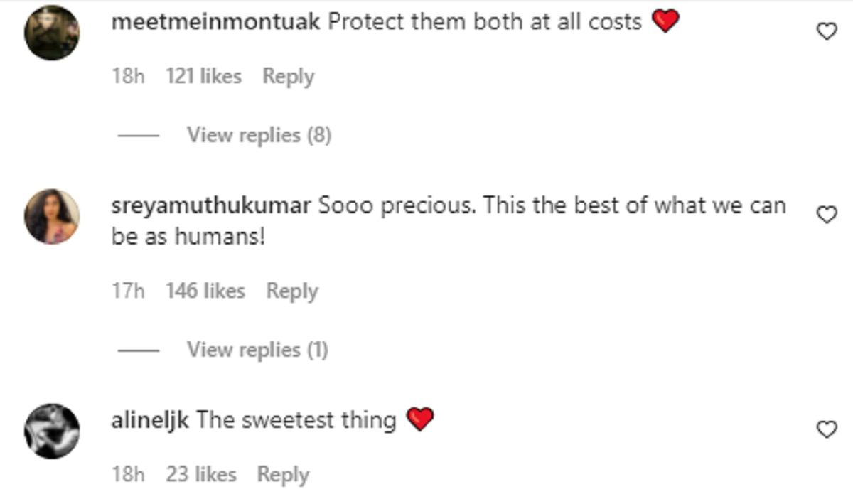853x504 pixels.
Task: Click the 18h timestamp on alineljk's comment
Action: [x=128, y=474]
